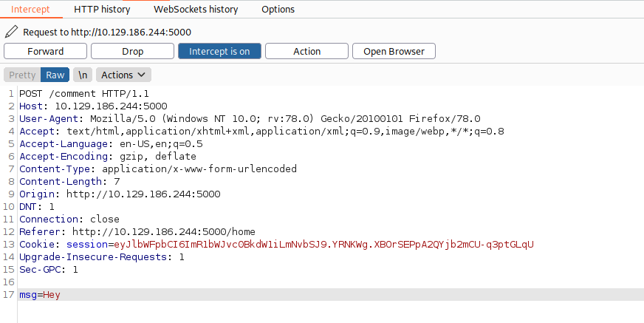
Task: Switch to the HTTP history tab
Action: click(102, 10)
